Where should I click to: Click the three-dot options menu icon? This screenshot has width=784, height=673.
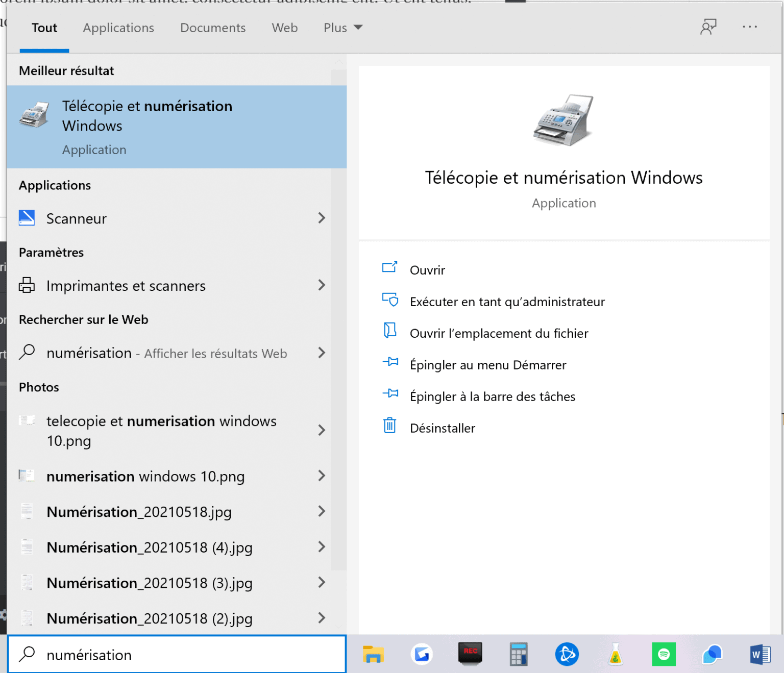point(749,27)
